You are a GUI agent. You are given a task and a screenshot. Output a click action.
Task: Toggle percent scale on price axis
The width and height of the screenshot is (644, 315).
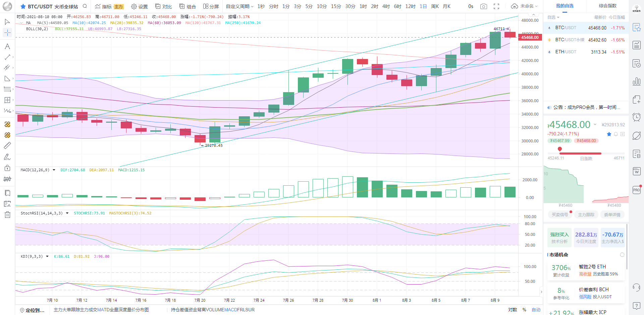click(x=524, y=310)
